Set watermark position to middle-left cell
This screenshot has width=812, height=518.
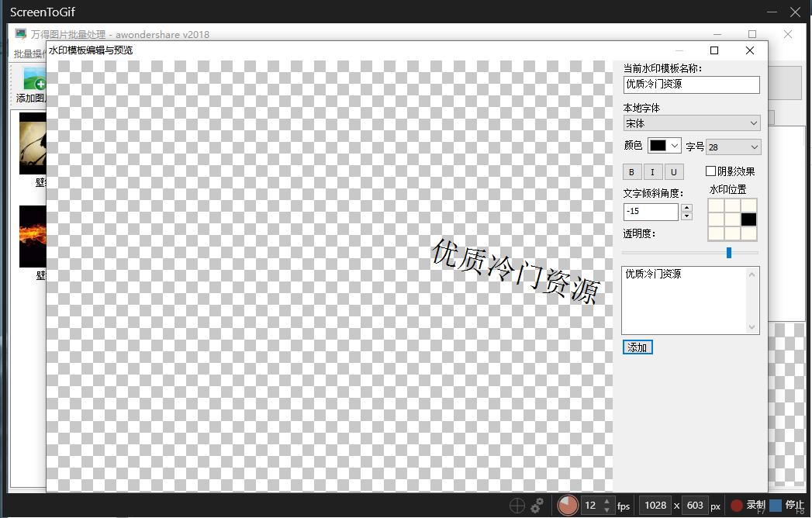point(716,219)
